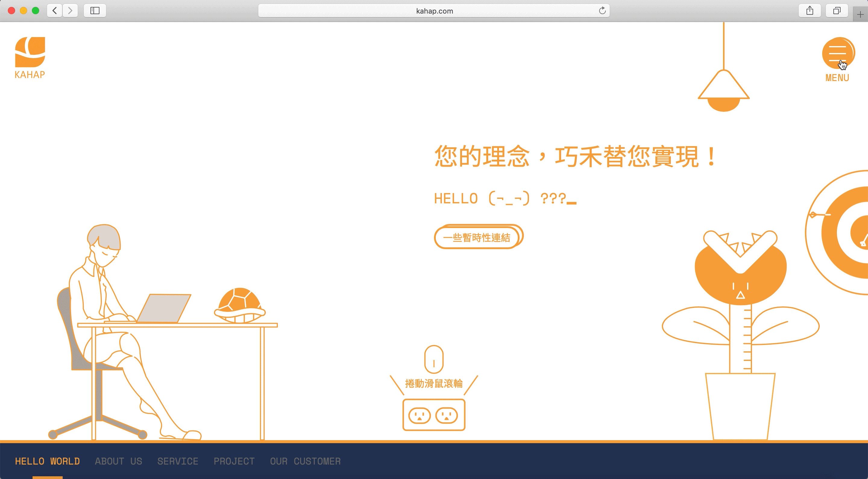Minimize Safari with the yellow button
This screenshot has width=868, height=479.
24,11
